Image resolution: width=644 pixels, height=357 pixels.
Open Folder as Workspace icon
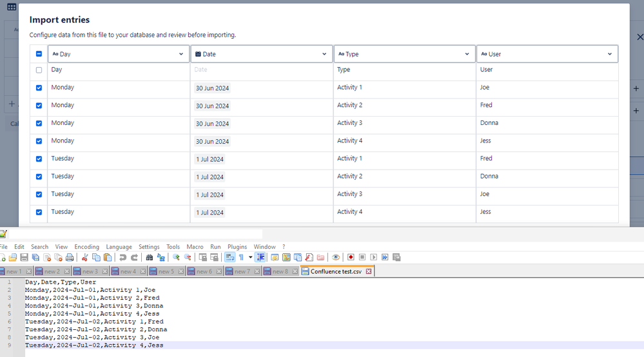click(x=321, y=257)
